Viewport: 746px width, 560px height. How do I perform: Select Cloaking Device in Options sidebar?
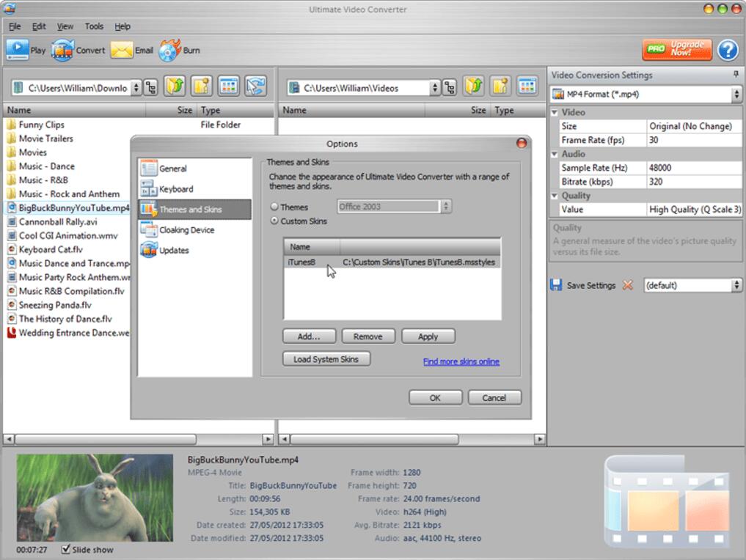(x=186, y=229)
